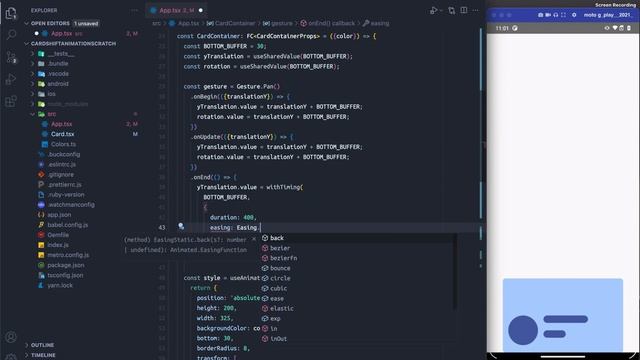Open the Explorer view in activity bar

[11, 13]
